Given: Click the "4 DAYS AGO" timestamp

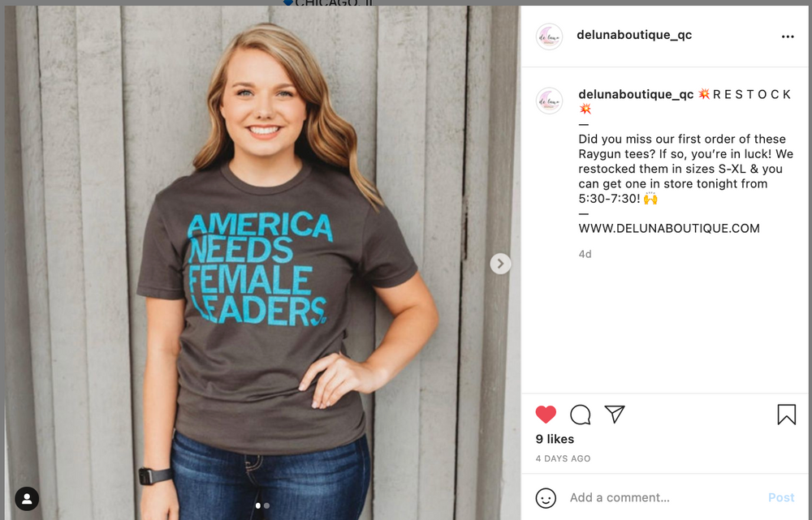Looking at the screenshot, I should click(x=563, y=458).
